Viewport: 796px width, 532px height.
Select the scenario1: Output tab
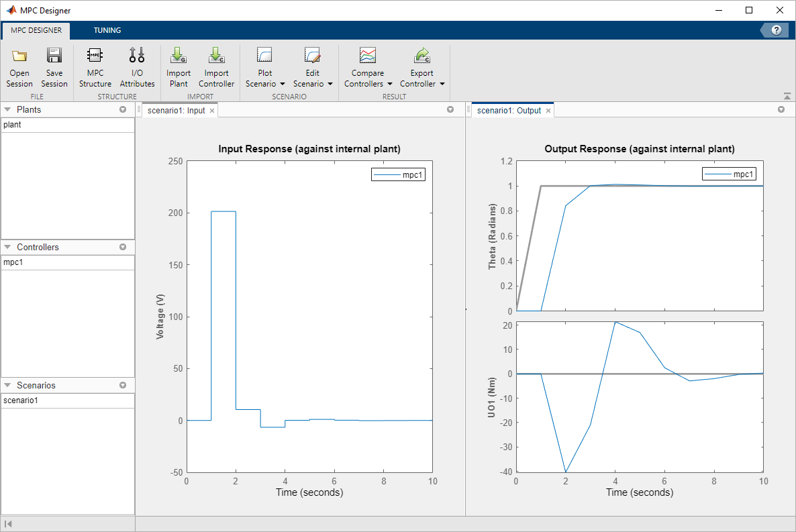tap(509, 111)
